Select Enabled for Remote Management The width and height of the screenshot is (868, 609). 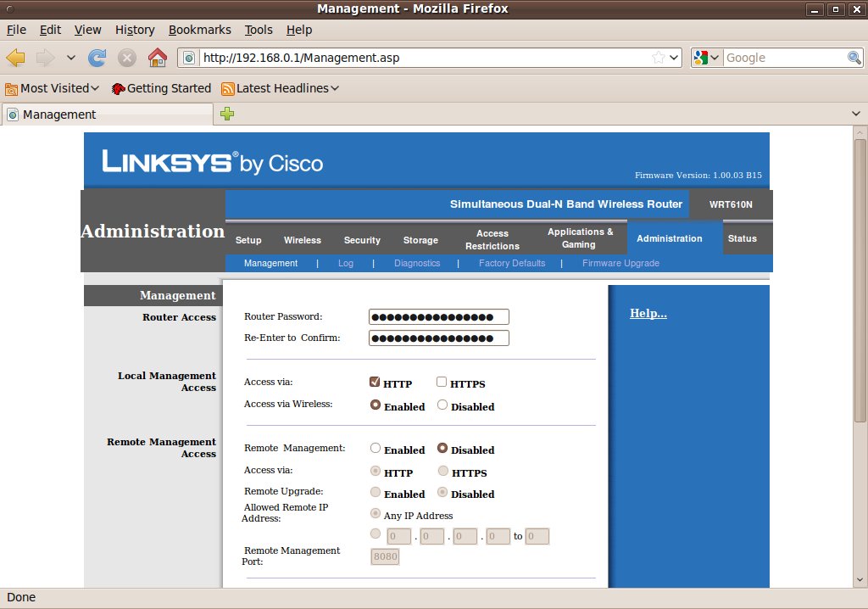click(x=376, y=449)
